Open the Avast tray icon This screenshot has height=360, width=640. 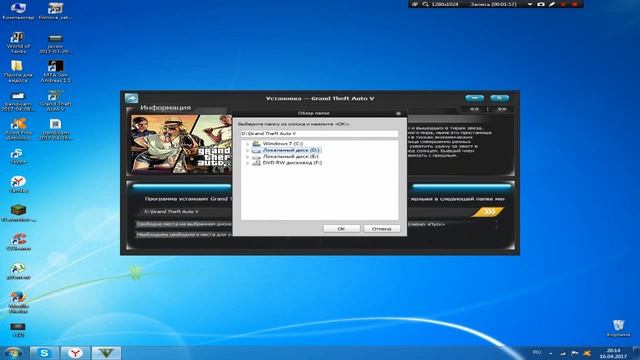(x=587, y=353)
